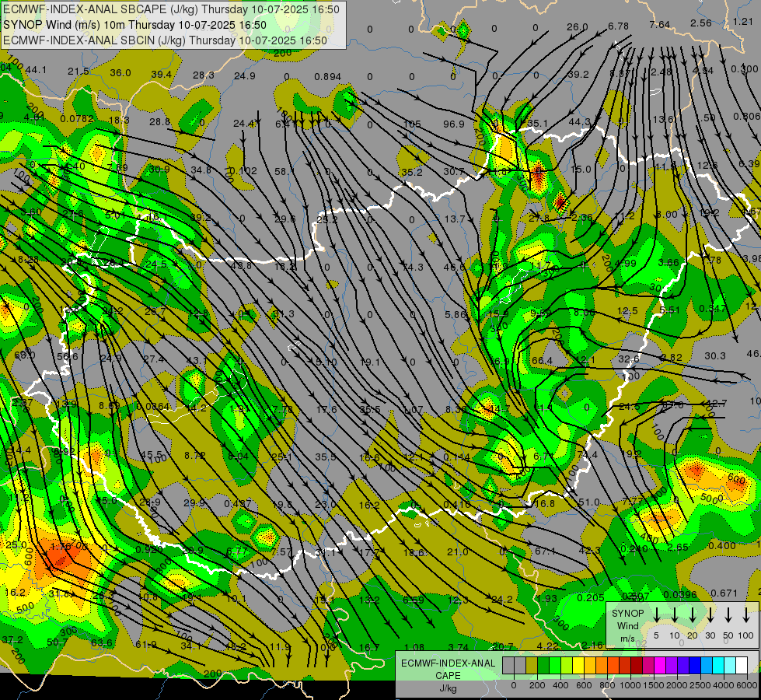Screen dimensions: 761x700
Task: Click the map value '0.0396'
Action: pos(680,594)
